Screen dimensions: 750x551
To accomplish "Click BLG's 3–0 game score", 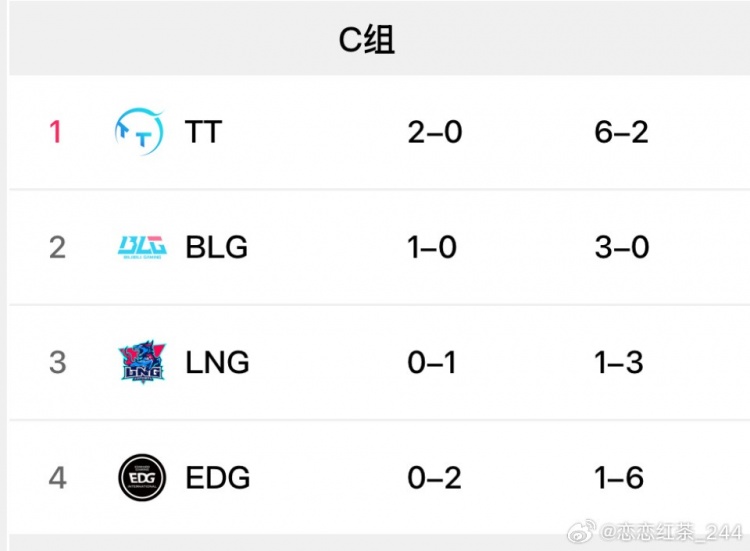I will [621, 247].
